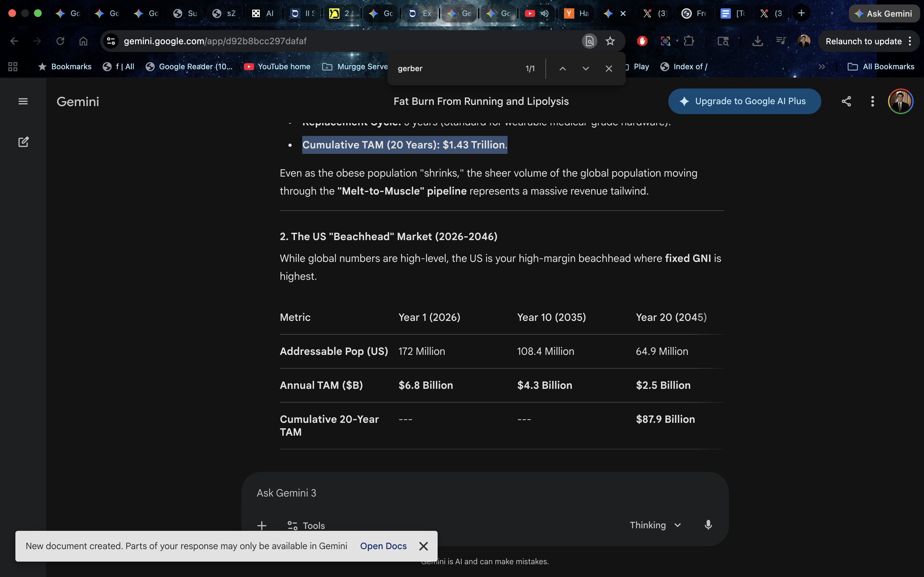Expand the Thinking model dropdown

tap(655, 525)
